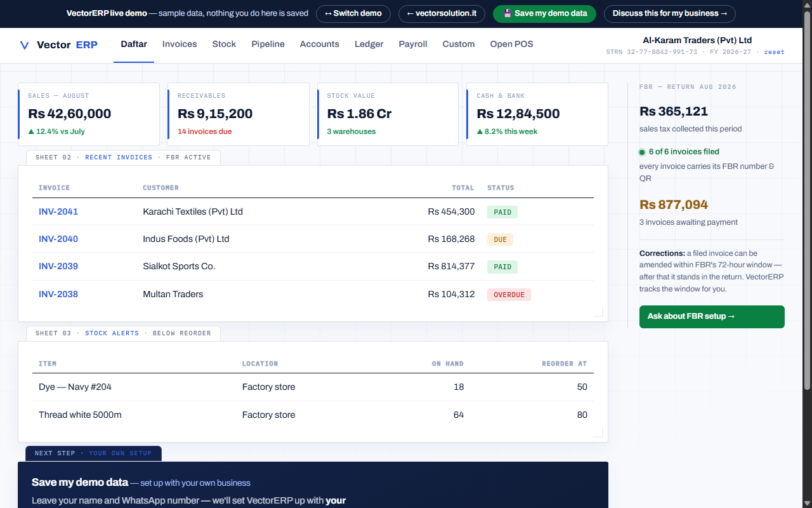The height and width of the screenshot is (508, 812).
Task: Select the Receivables card
Action: (x=239, y=114)
